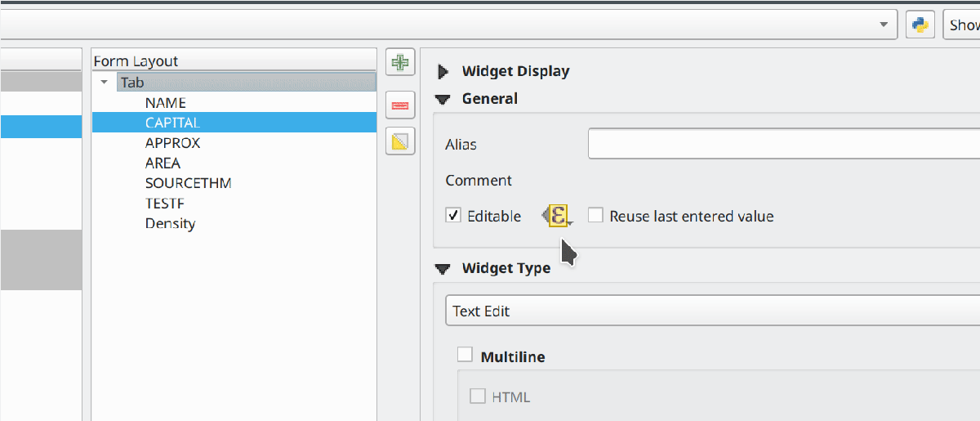Open the Text Edit widget type dropdown
Screen dimensions: 980x421
(710, 311)
